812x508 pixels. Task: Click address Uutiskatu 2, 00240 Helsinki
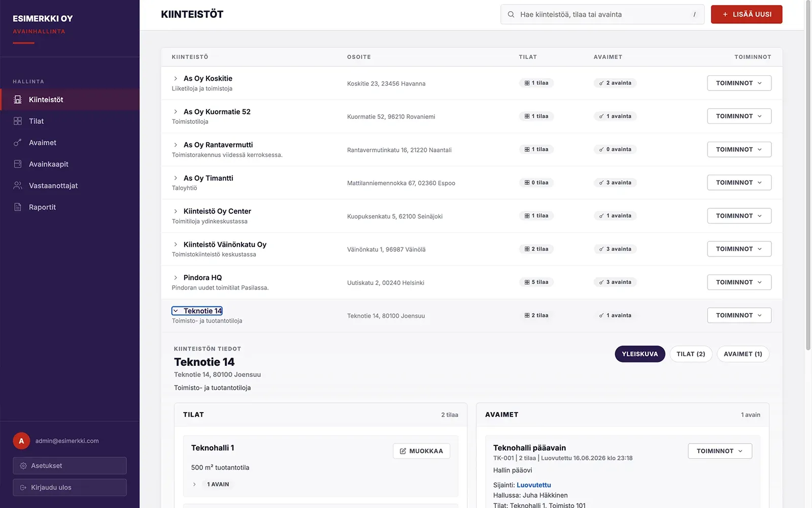(x=386, y=283)
